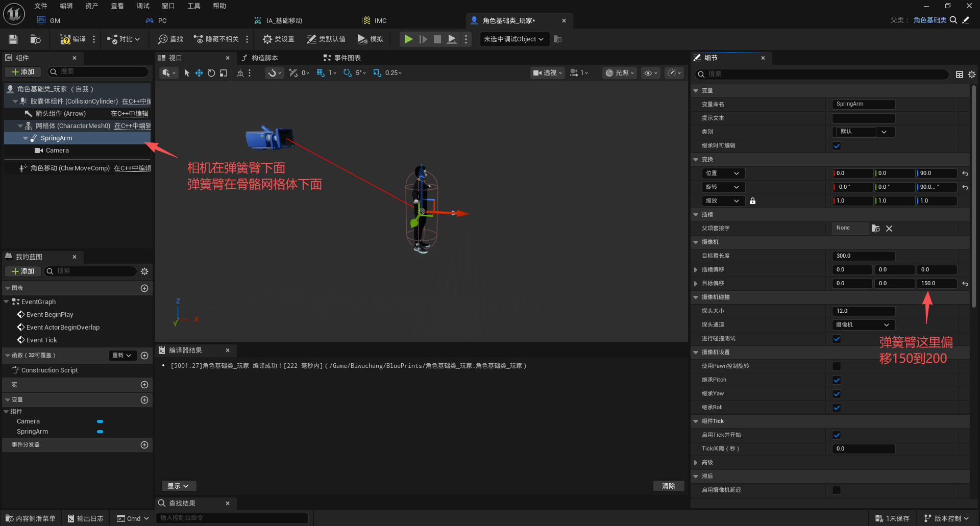Screen dimensions: 980x526
Task: Open the 光照 lit mode dropdown
Action: click(620, 73)
